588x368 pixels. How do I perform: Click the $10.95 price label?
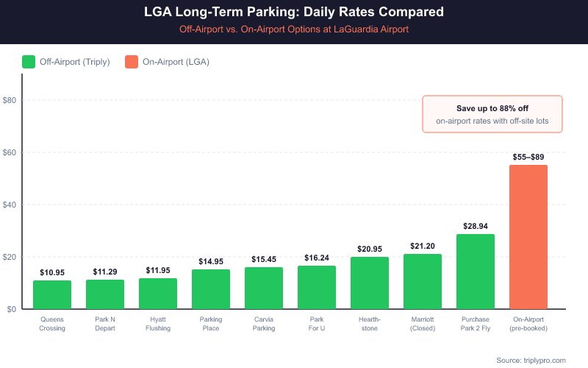click(52, 272)
